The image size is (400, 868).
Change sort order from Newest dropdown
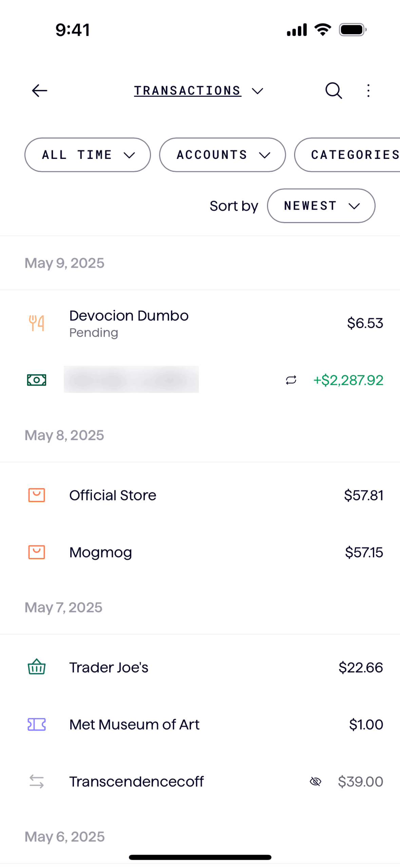[x=321, y=206]
